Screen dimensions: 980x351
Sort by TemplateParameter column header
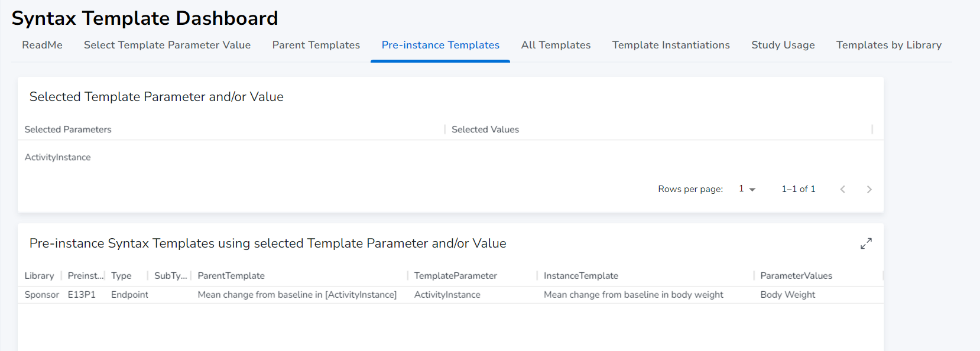456,276
